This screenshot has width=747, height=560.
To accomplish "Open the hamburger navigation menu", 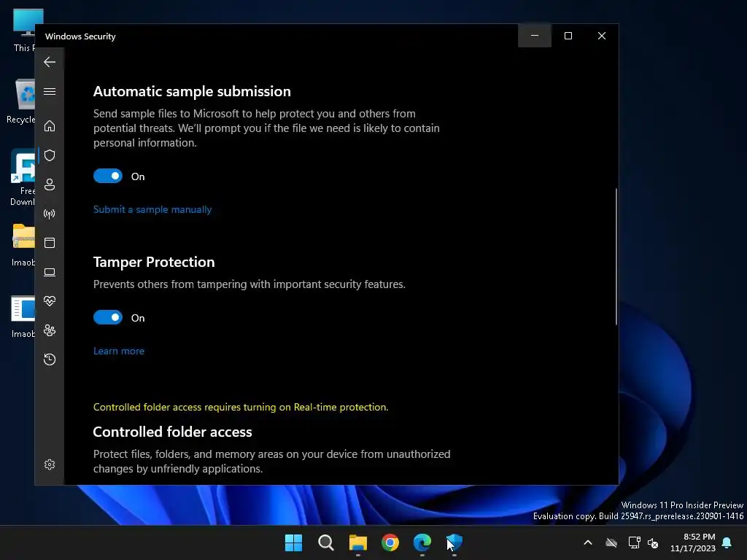I will 50,91.
